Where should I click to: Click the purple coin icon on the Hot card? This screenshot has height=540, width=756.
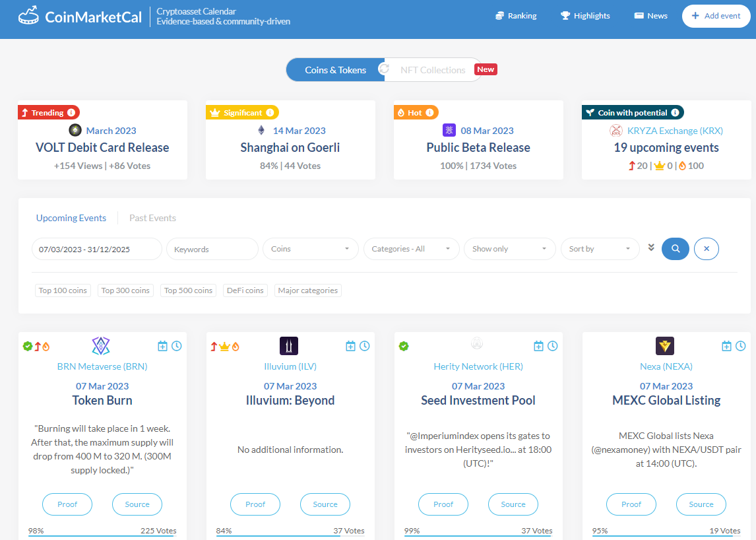click(449, 130)
